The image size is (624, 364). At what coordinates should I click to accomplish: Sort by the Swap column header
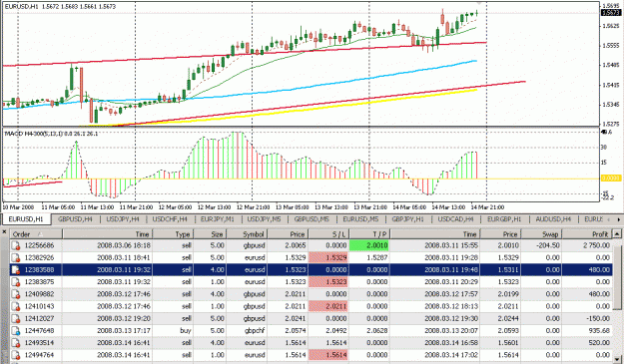[541, 234]
